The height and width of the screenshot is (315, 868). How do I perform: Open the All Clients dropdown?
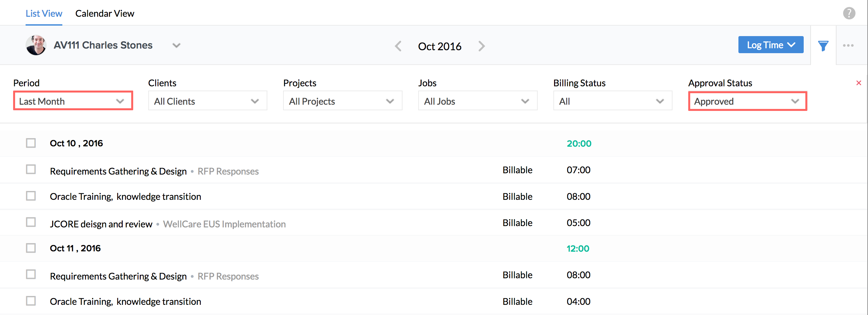point(208,101)
